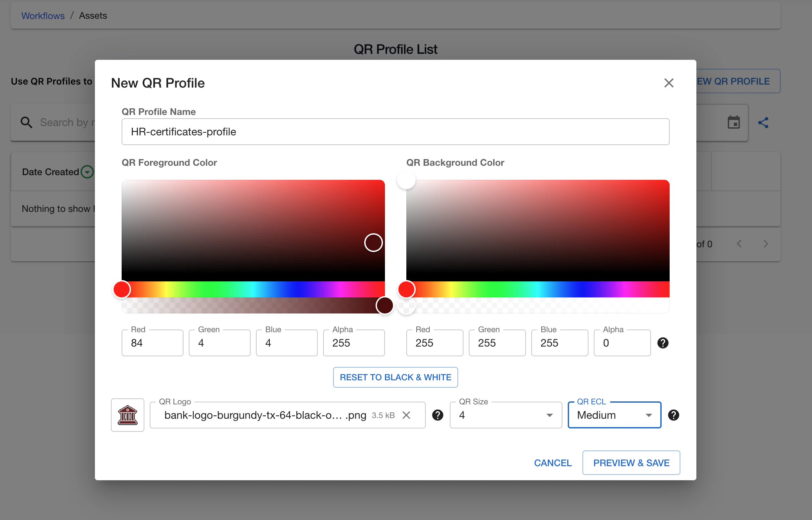Click PREVIEW & SAVE button
This screenshot has width=812, height=520.
pyautogui.click(x=631, y=463)
